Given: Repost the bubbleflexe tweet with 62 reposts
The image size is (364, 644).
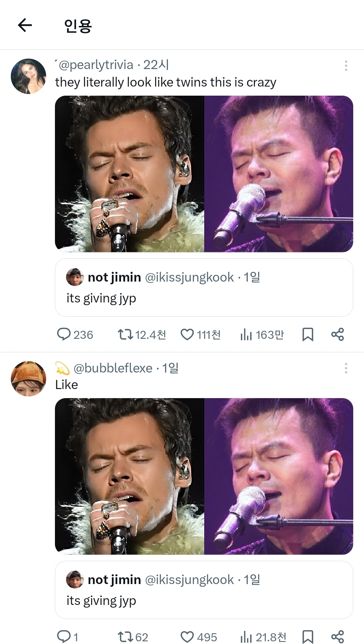Looking at the screenshot, I should pyautogui.click(x=133, y=637).
